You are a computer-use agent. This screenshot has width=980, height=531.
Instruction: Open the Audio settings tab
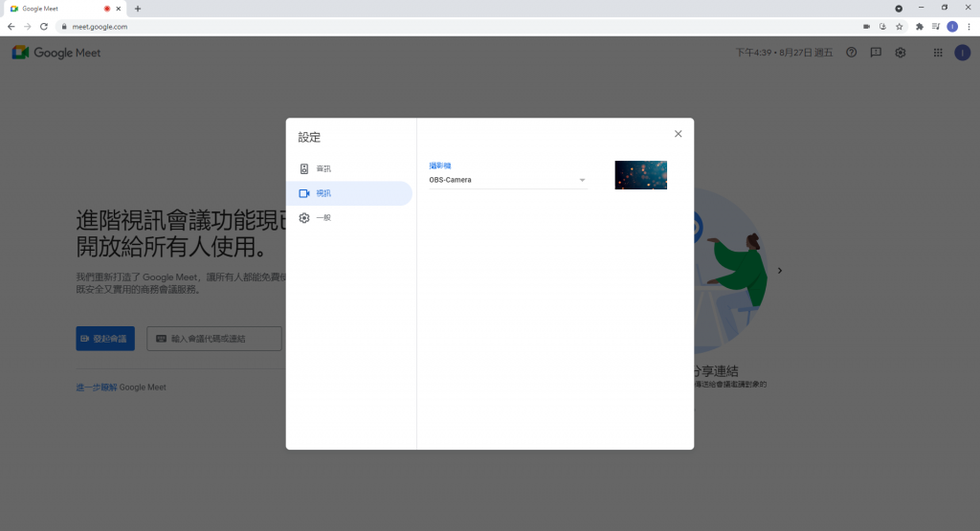pyautogui.click(x=348, y=168)
